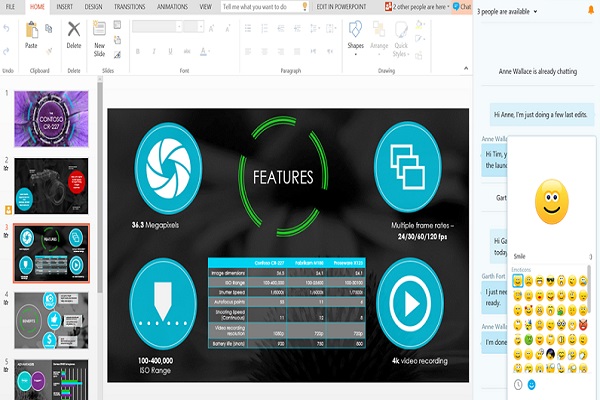Toggle Strikethrough formatting

coord(187,51)
